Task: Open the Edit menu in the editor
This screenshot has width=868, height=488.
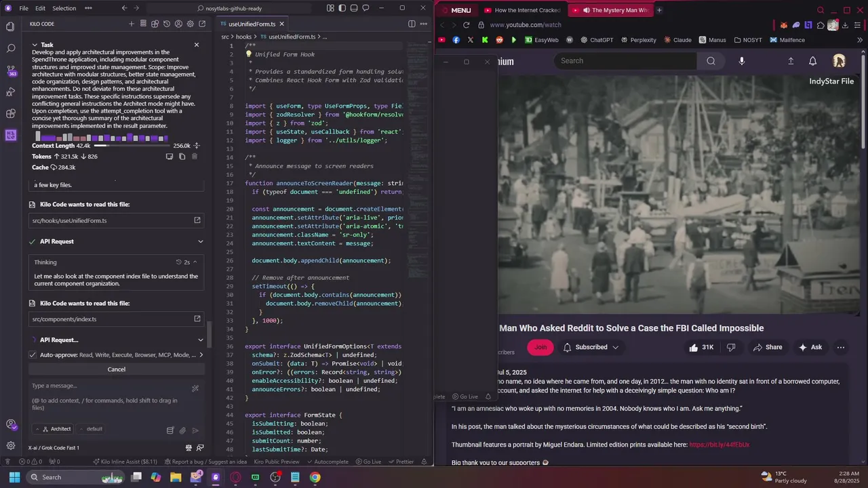Action: 40,8
